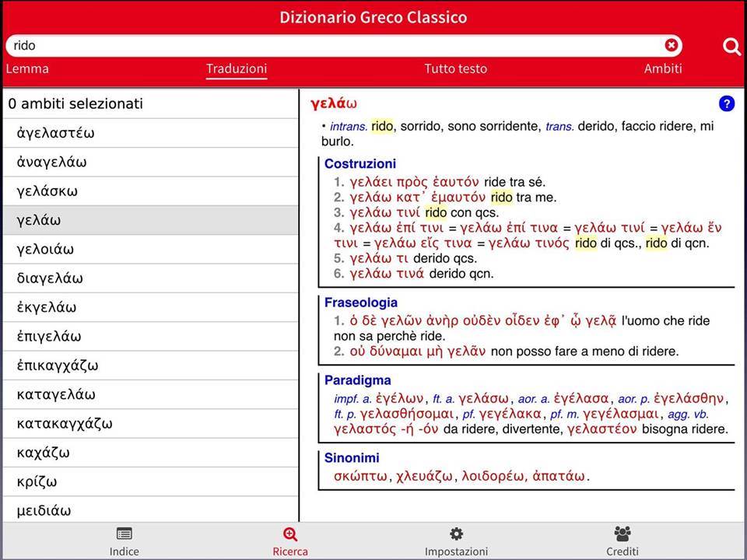The image size is (747, 560).
Task: Click '0 ambiti selezionati' header
Action: point(150,103)
